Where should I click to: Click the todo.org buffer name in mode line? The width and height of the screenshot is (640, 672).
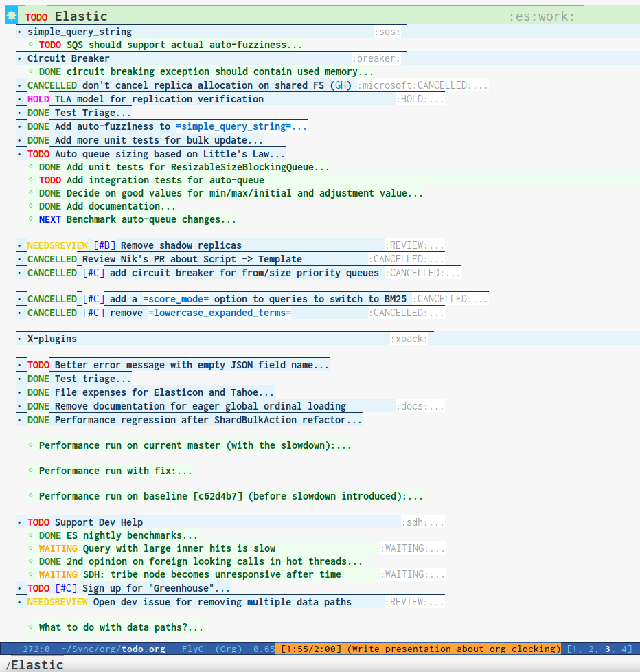click(x=144, y=649)
